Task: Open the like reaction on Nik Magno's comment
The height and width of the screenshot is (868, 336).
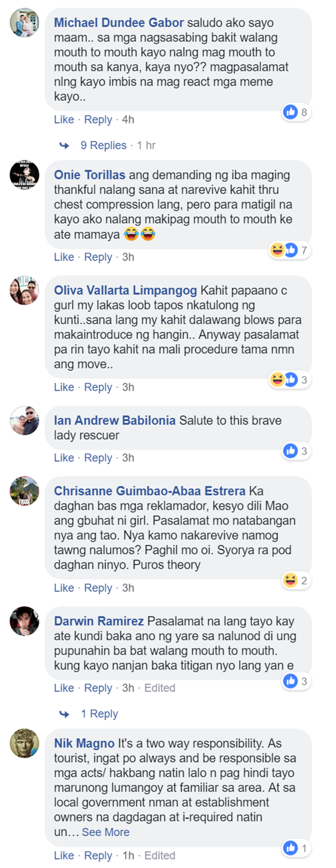Action: [290, 847]
